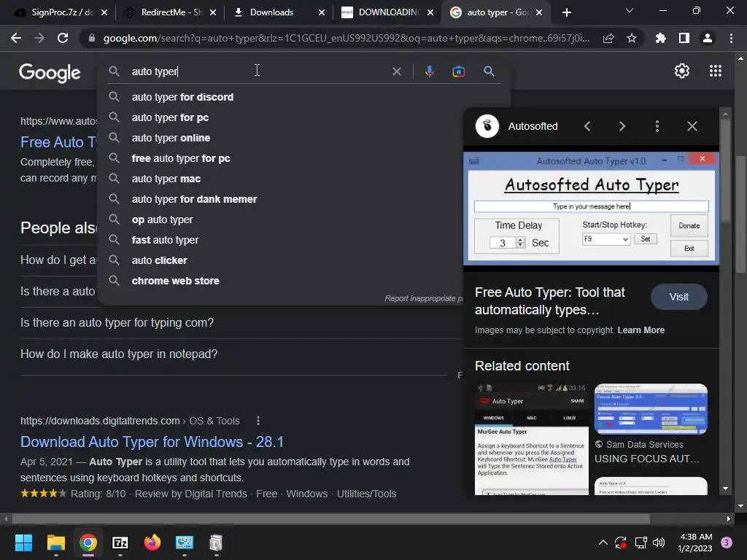The width and height of the screenshot is (747, 560).
Task: Start a voice search with the microphone
Action: tap(429, 71)
